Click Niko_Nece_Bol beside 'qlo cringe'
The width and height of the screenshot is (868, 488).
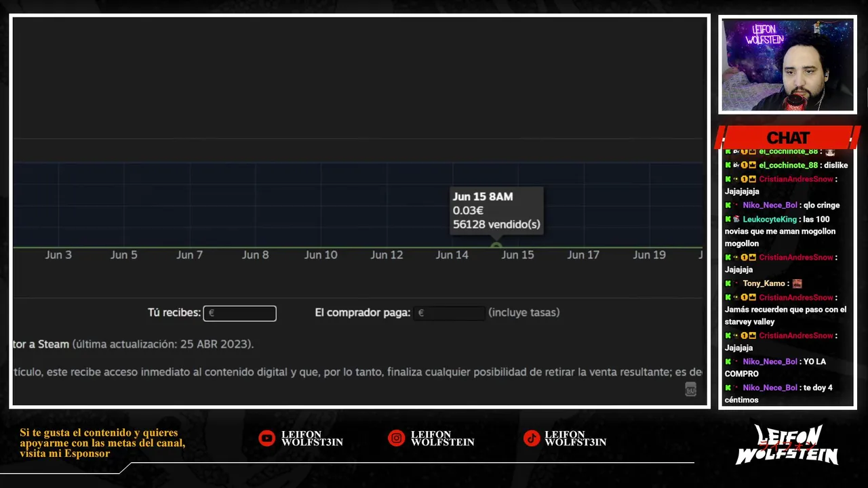[x=770, y=205]
